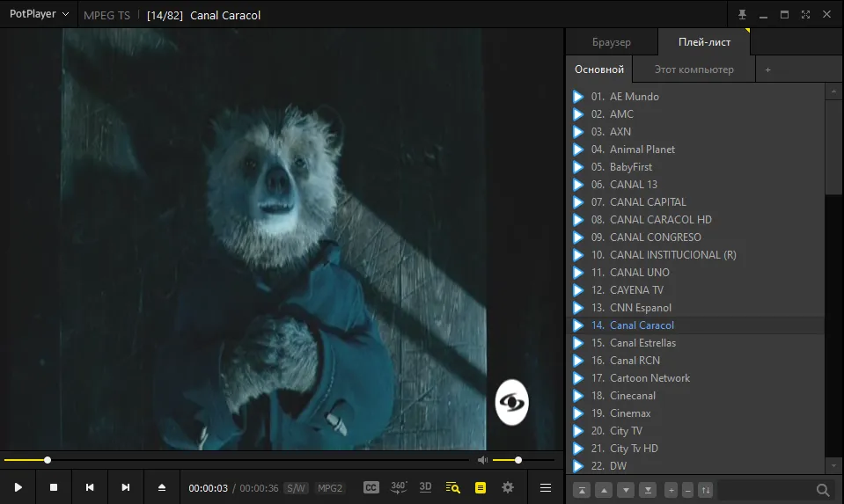The width and height of the screenshot is (844, 504).
Task: Mute audio with the speaker icon
Action: click(x=483, y=460)
